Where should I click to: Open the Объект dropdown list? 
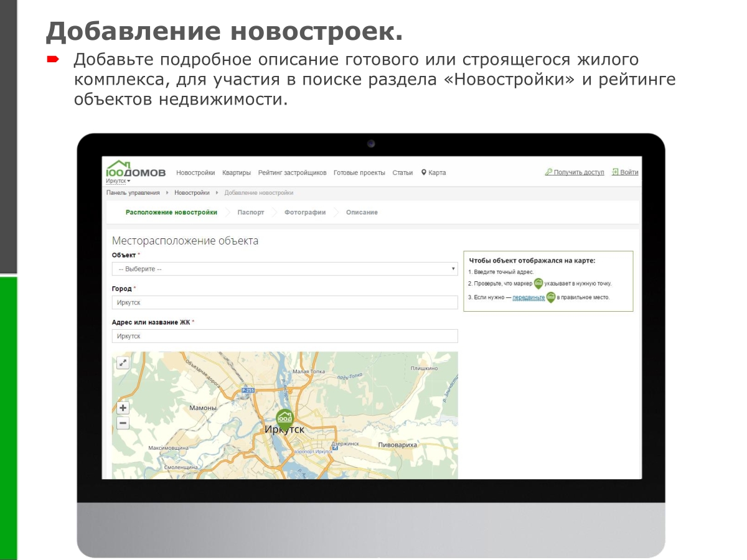(x=284, y=269)
